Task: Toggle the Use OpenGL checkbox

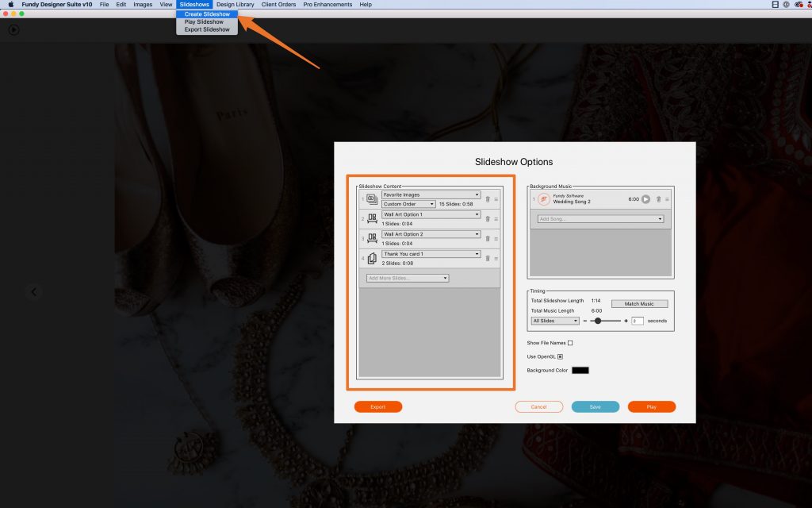Action: tap(561, 356)
